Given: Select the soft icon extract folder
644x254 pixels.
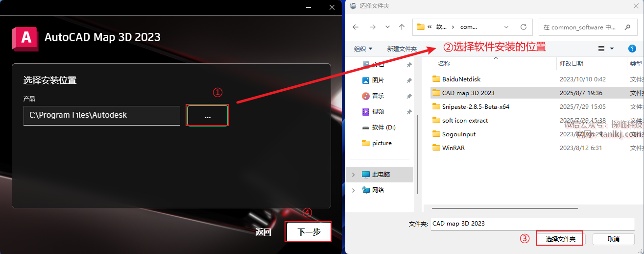Looking at the screenshot, I should (x=465, y=120).
